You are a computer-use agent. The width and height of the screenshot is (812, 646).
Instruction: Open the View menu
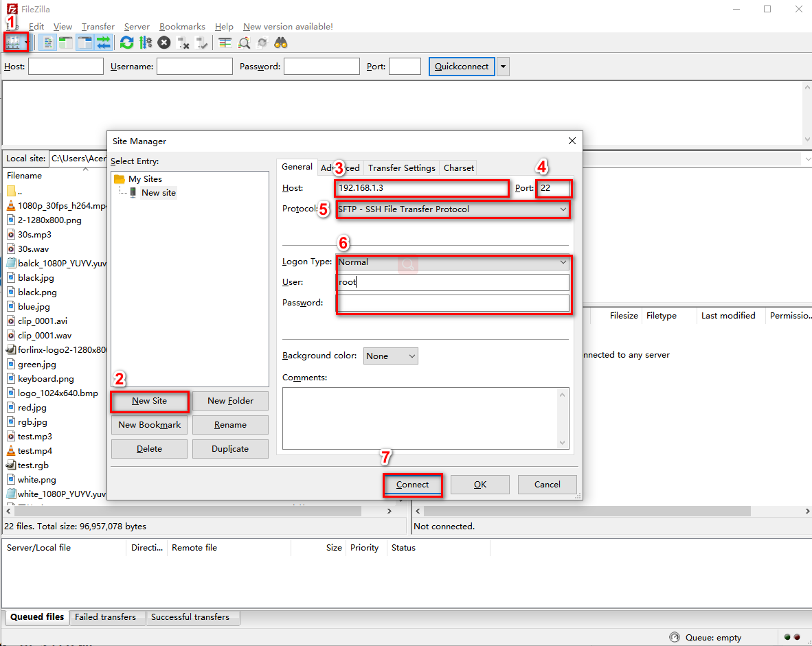point(63,26)
